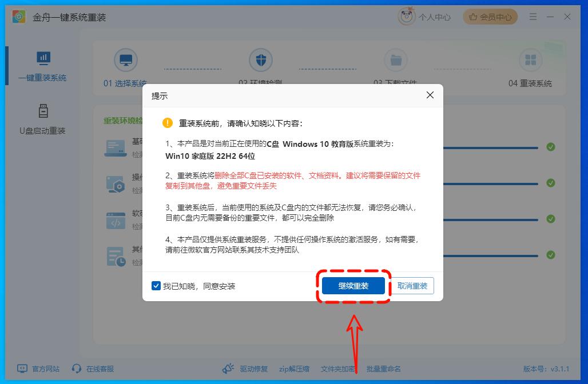Screen dimensions: 588x384
Task: Click the 04 重装系统 grid icon
Action: 530,59
